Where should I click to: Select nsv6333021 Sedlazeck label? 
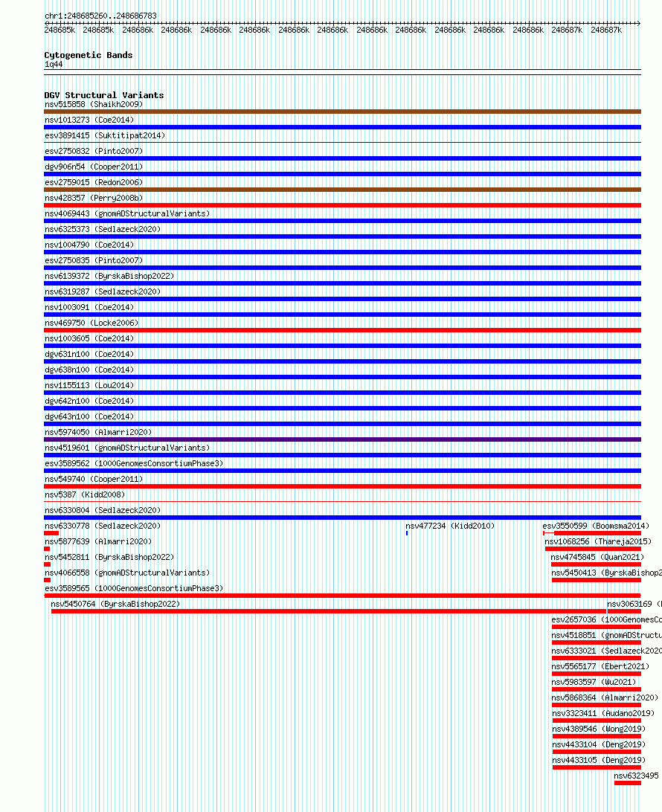pos(606,651)
